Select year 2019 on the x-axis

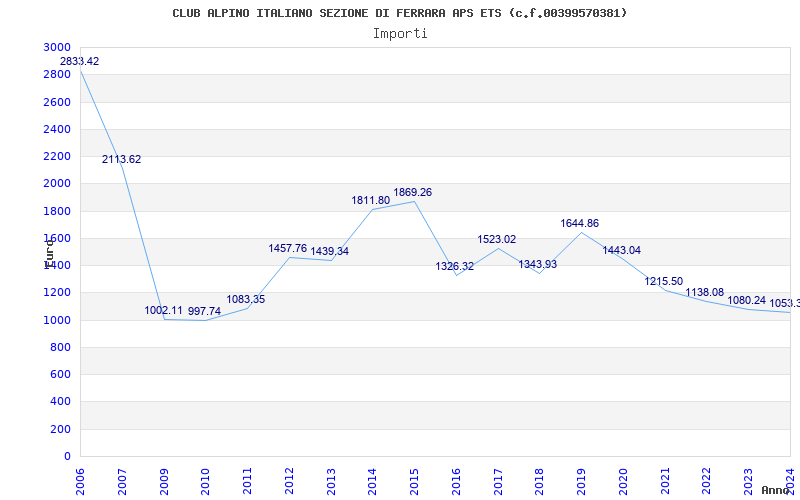pyautogui.click(x=581, y=482)
